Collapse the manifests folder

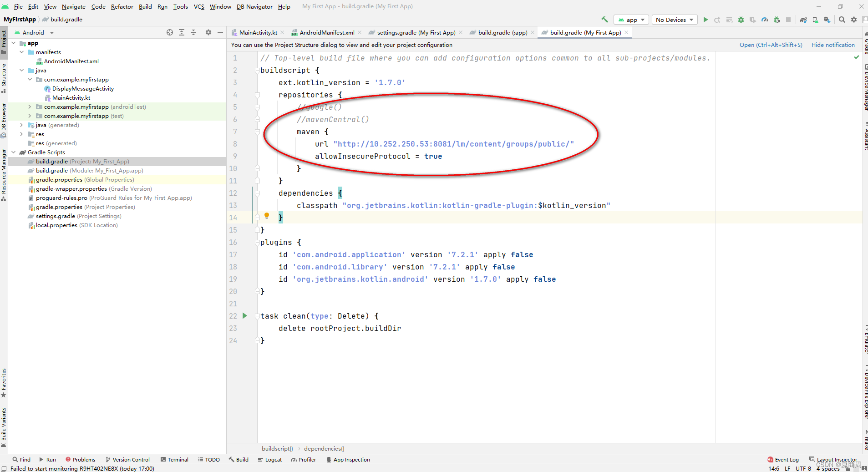(22, 52)
